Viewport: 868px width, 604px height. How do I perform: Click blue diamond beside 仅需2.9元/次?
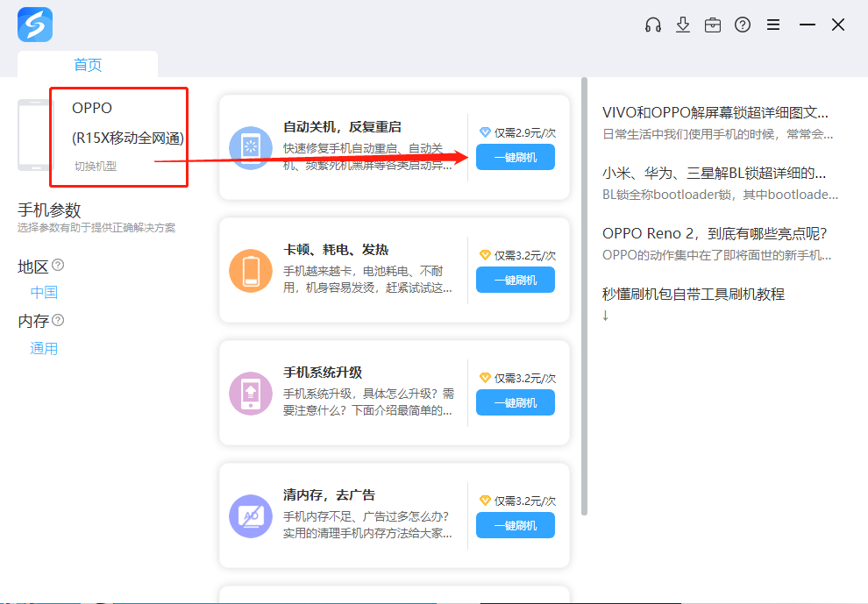tap(485, 132)
